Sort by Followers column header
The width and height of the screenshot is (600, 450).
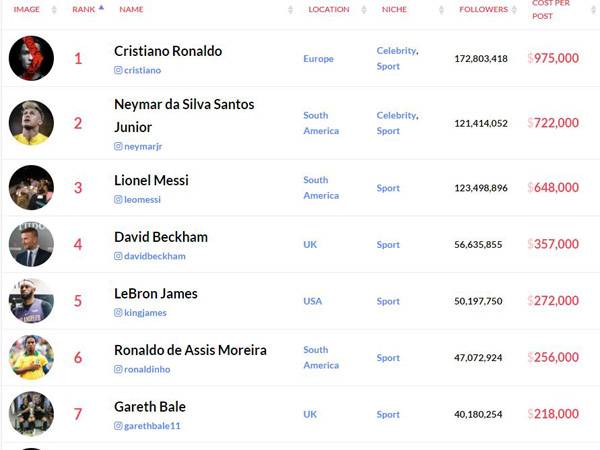pyautogui.click(x=483, y=9)
